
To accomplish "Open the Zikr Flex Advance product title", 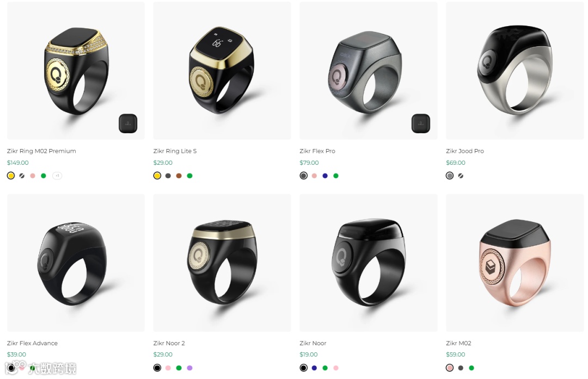I will pyautogui.click(x=32, y=343).
